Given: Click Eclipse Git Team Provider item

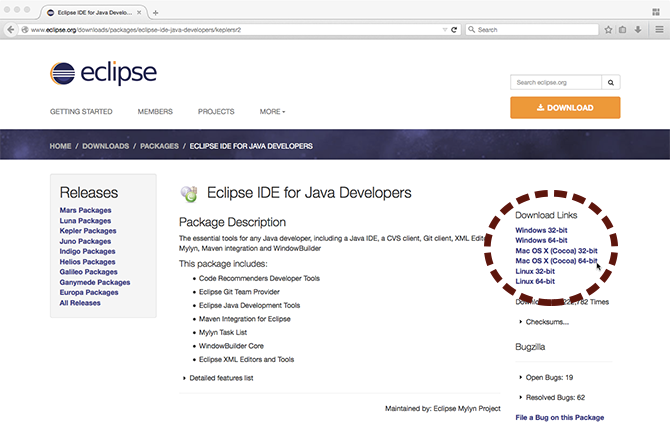Looking at the screenshot, I should pyautogui.click(x=239, y=292).
